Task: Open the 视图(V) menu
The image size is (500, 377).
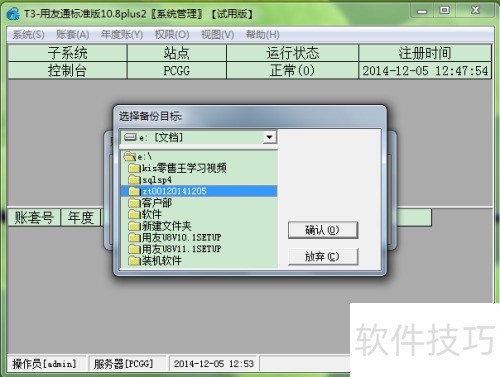Action: point(217,35)
